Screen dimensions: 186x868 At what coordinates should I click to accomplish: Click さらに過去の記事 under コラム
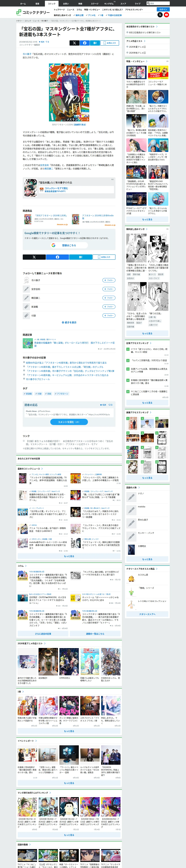tap(43, 634)
